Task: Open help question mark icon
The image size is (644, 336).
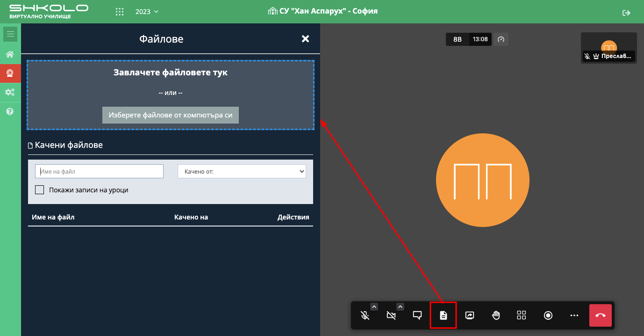Action: click(10, 111)
